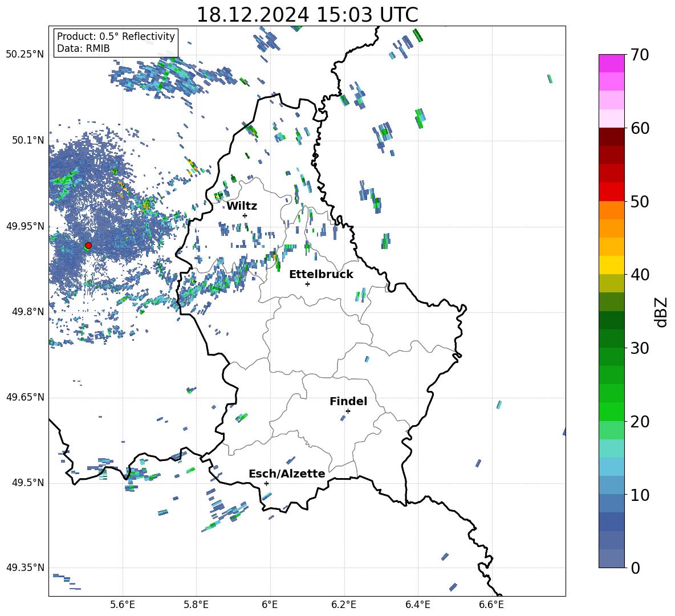This screenshot has width=675, height=616.
Task: Click the 6.2°E longitude label
Action: [x=344, y=605]
